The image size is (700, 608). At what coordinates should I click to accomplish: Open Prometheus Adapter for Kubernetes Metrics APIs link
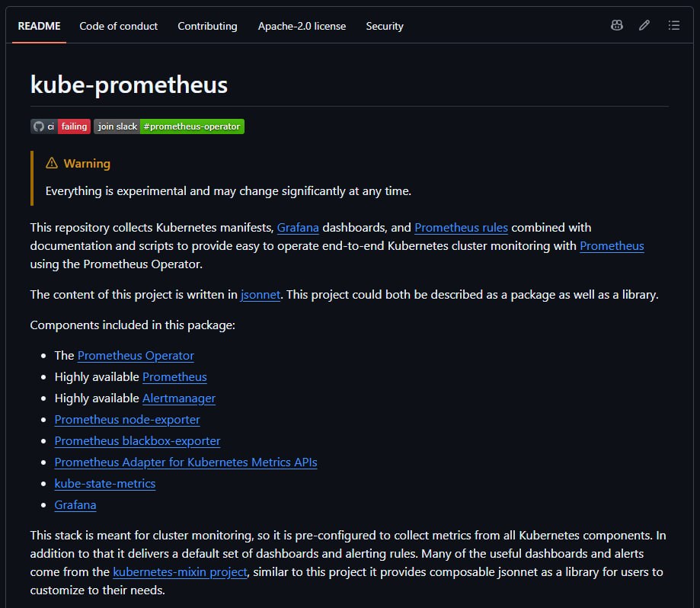coord(186,462)
